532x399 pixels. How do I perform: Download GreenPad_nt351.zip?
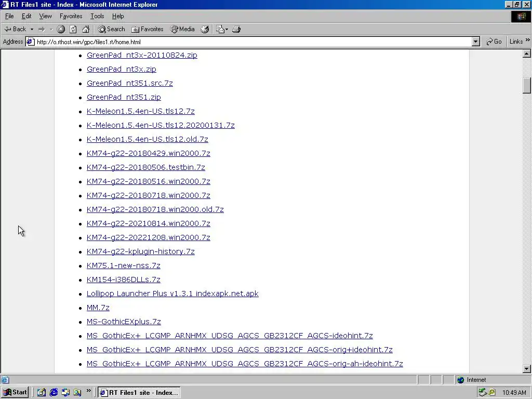[x=124, y=97]
